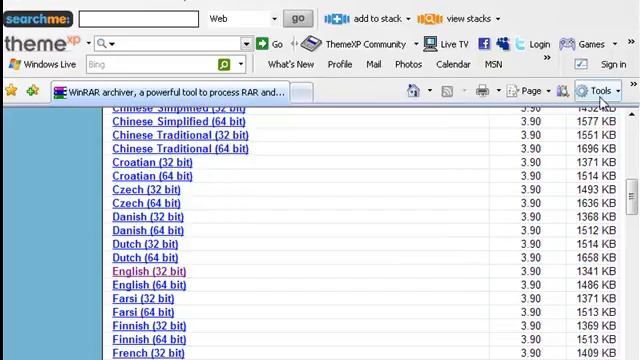Click the Home icon
Viewport: 640px width, 360px height.
coord(413,91)
